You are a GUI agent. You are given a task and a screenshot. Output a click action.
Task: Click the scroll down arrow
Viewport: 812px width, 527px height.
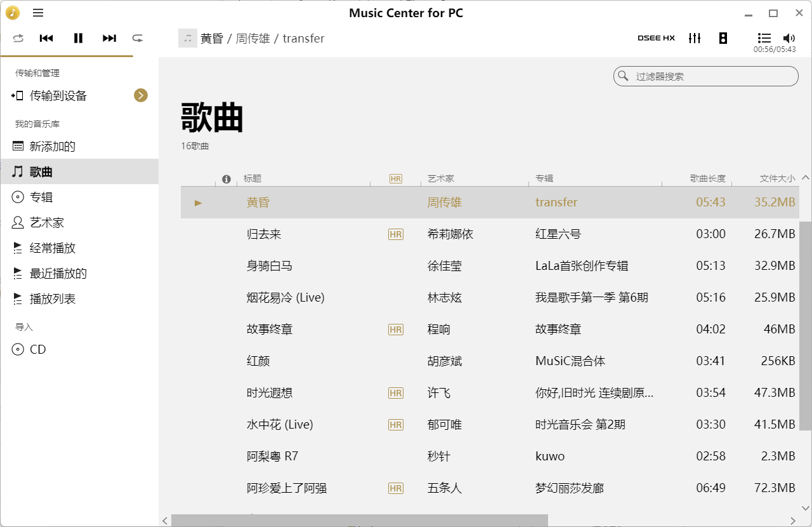tap(805, 508)
